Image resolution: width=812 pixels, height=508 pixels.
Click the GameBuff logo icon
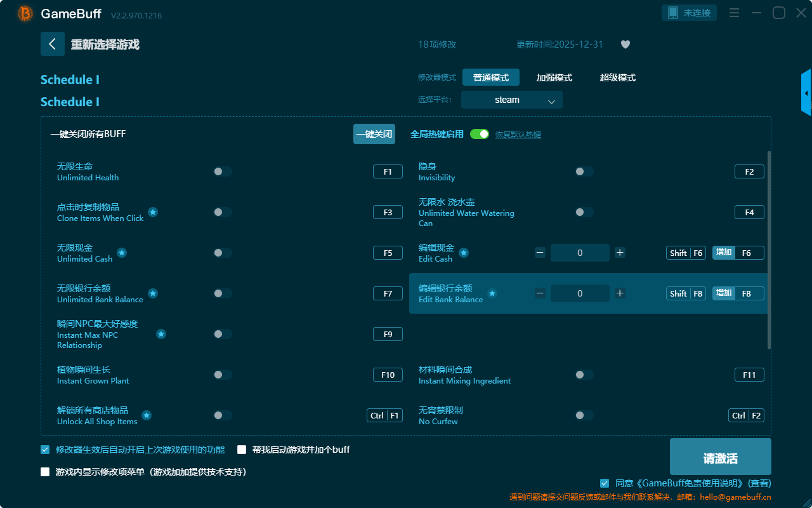tap(25, 13)
